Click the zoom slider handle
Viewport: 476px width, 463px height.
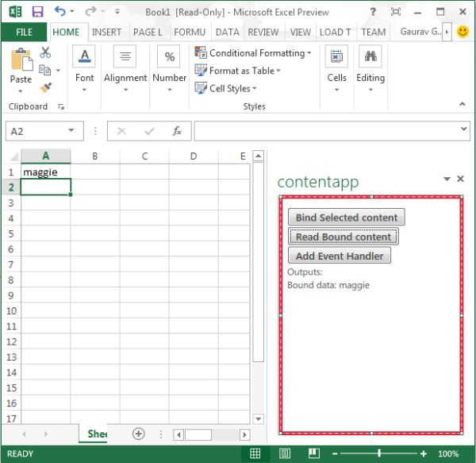379,453
